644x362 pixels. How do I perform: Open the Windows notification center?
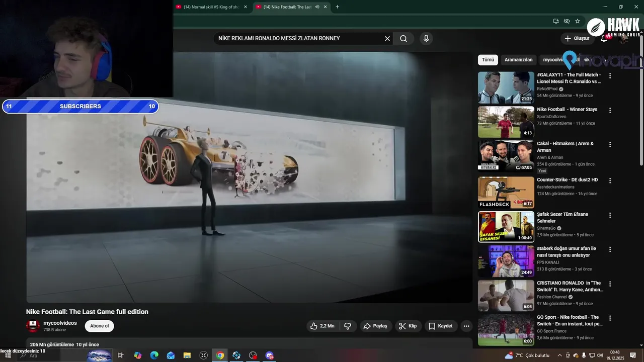pyautogui.click(x=633, y=355)
